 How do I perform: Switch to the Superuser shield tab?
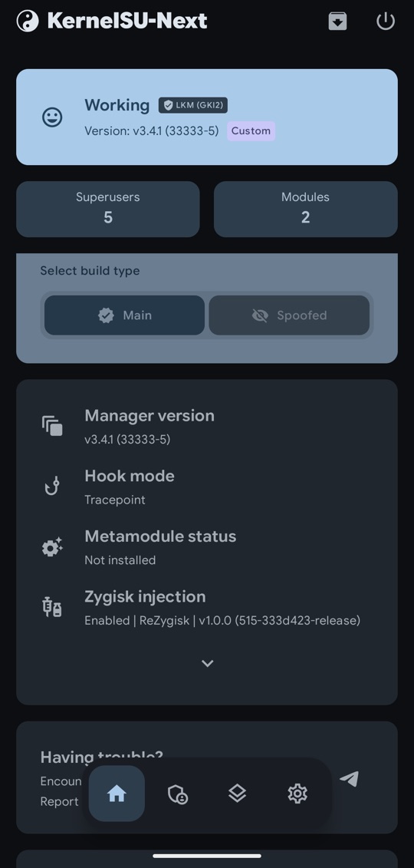[177, 794]
